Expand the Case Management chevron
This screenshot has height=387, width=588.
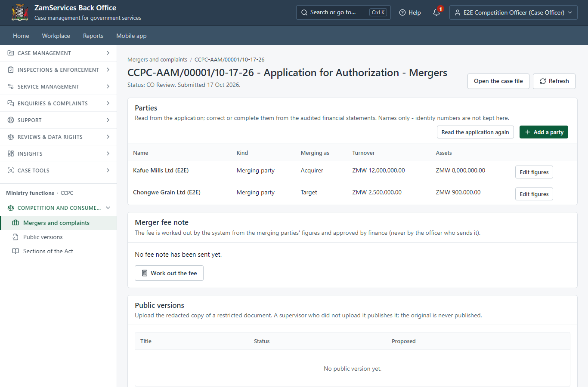(108, 53)
